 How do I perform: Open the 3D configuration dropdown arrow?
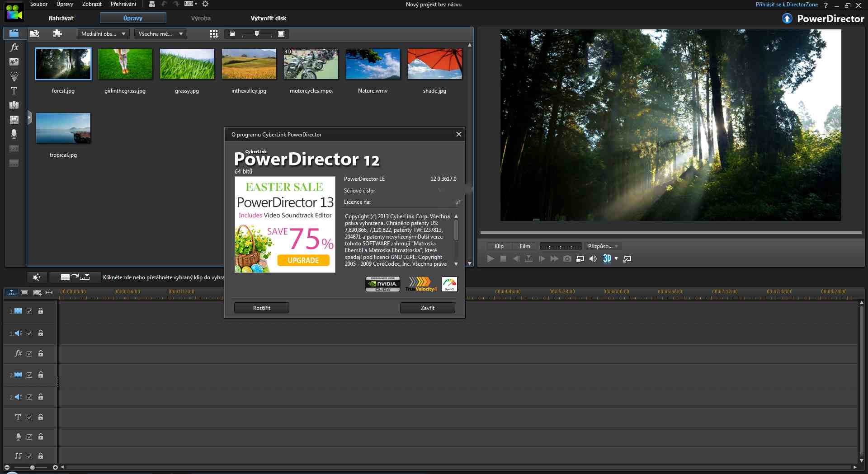tap(616, 259)
